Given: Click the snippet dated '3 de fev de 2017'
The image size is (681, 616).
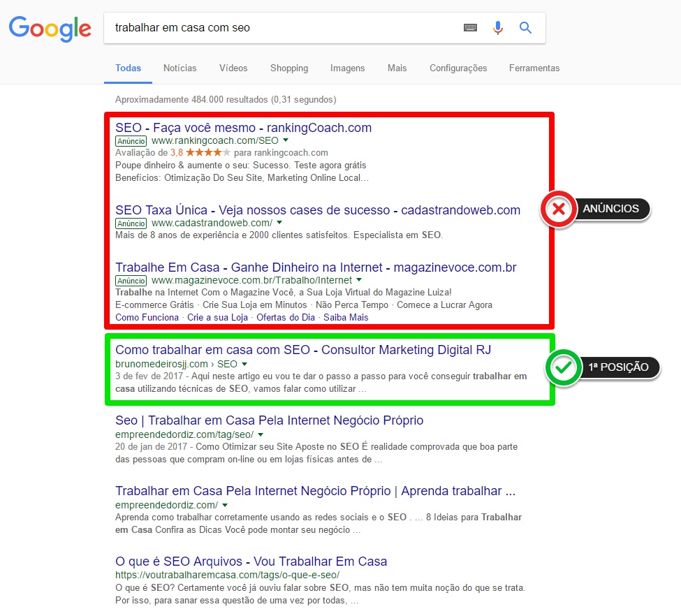Looking at the screenshot, I should tap(321, 382).
